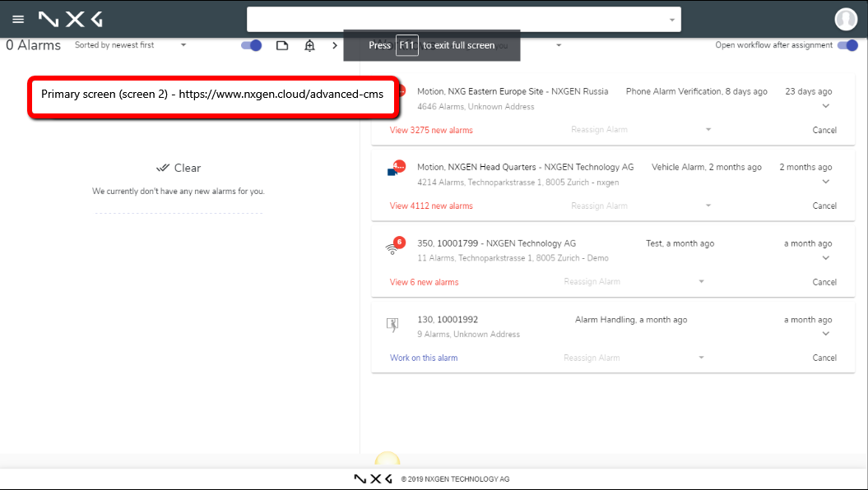Open the user profile avatar

pos(846,20)
